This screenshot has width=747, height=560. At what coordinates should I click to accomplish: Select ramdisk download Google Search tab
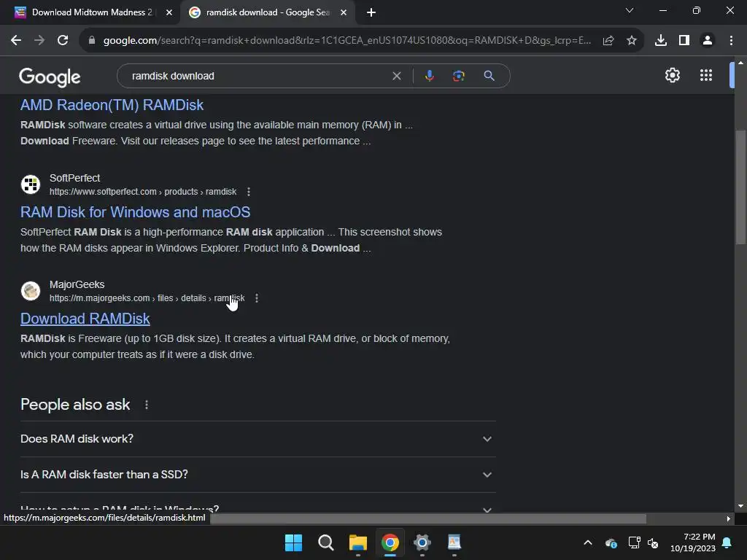(x=267, y=12)
